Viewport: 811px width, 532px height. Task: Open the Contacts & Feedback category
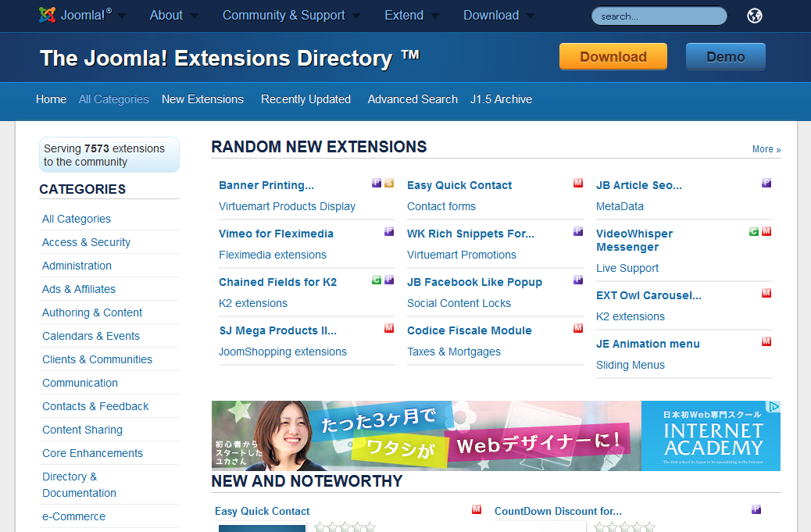click(x=95, y=406)
